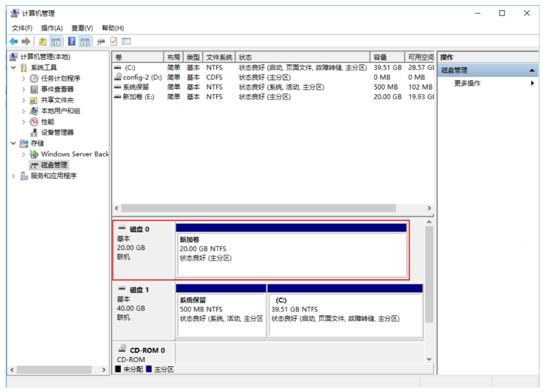
Task: Expand the 事件查看器 node arrow
Action: [23, 89]
